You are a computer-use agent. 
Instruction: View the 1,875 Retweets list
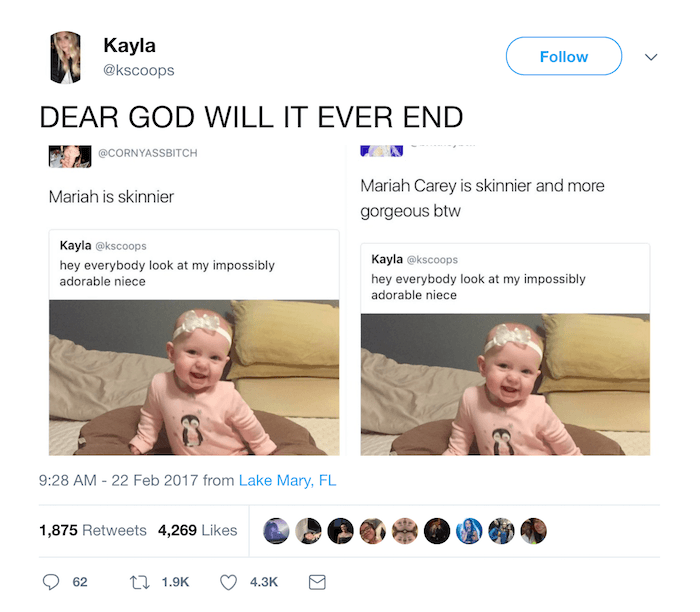(x=93, y=531)
